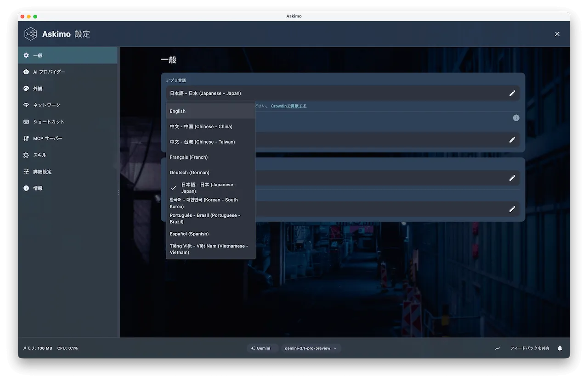Click the second pencil edit icon

(x=512, y=140)
